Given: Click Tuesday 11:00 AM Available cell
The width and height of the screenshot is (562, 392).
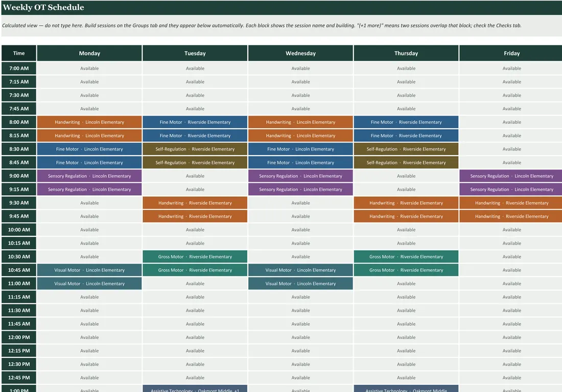Looking at the screenshot, I should point(195,283).
